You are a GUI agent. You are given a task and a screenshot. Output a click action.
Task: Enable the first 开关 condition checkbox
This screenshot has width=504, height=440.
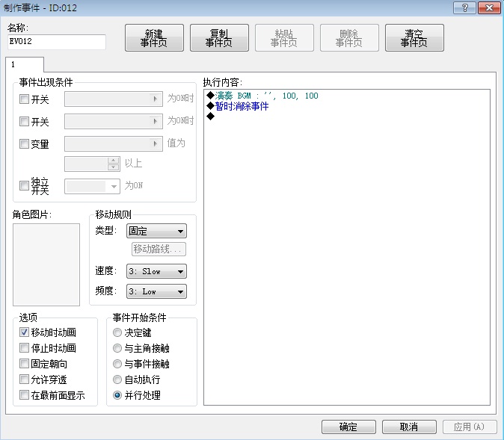(x=24, y=99)
